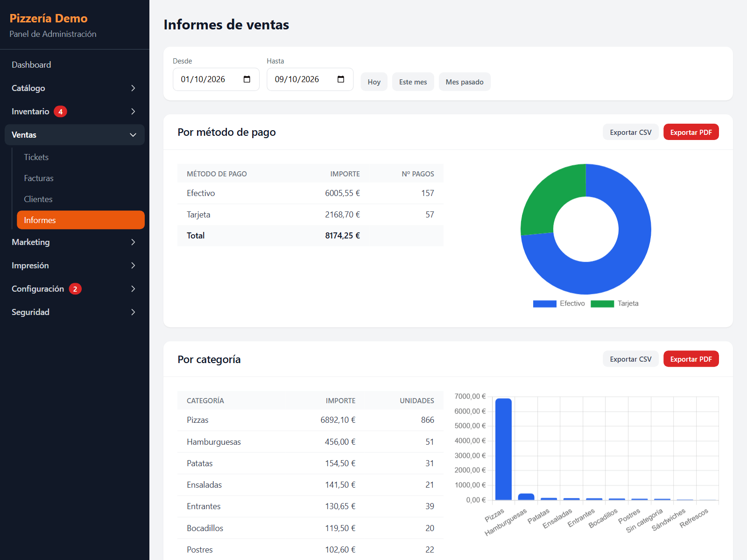Click the Bocadillos category row label
This screenshot has width=747, height=560.
tap(205, 528)
